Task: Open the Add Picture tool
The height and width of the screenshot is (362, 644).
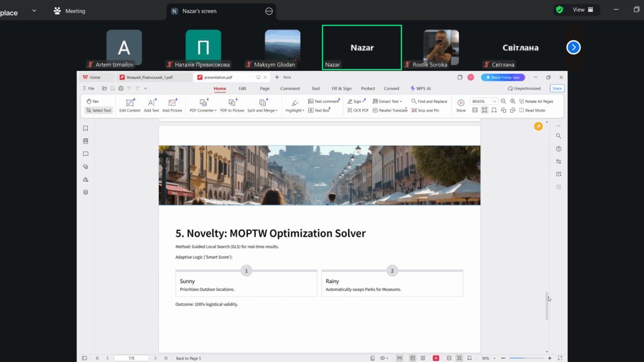Action: [172, 105]
